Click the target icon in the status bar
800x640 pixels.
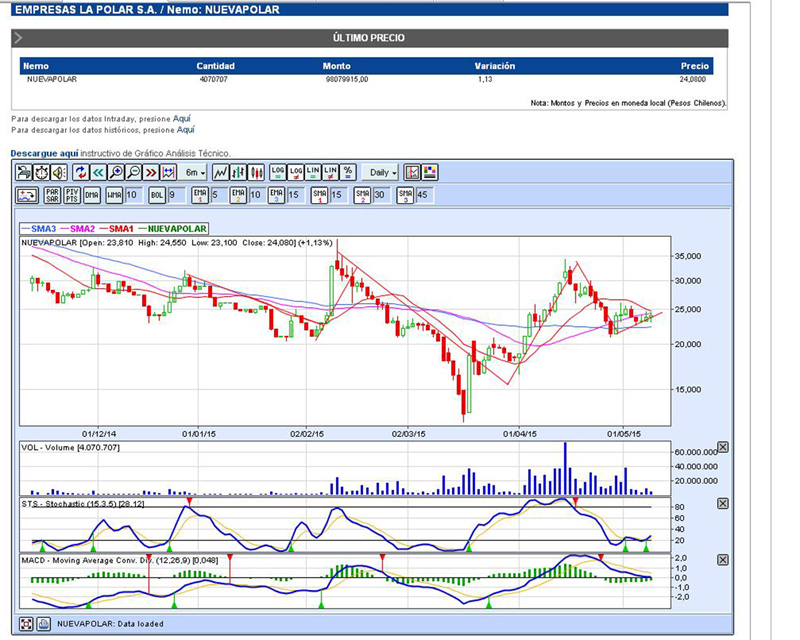pyautogui.click(x=27, y=624)
